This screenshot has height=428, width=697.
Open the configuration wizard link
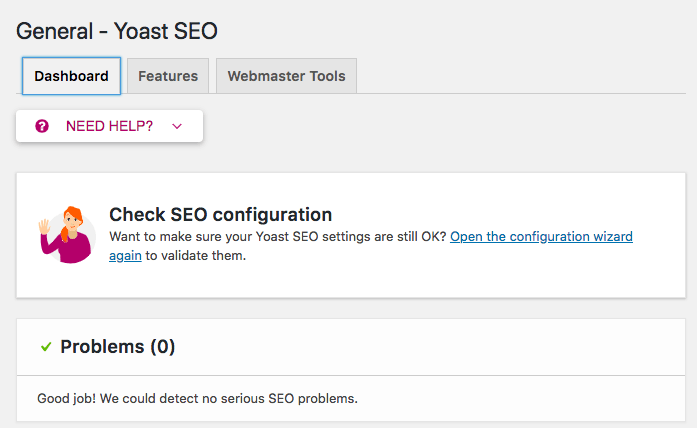[541, 236]
